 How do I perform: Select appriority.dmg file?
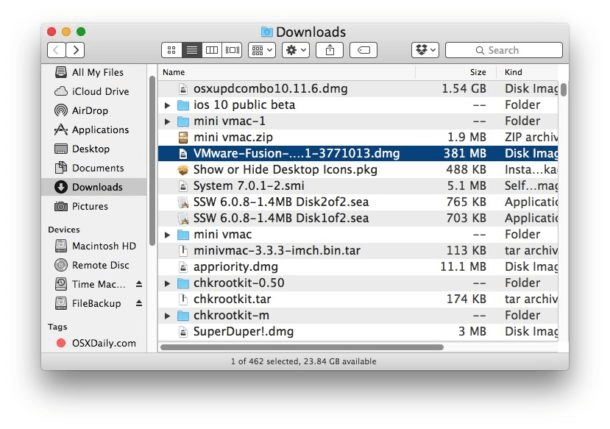pos(358,267)
